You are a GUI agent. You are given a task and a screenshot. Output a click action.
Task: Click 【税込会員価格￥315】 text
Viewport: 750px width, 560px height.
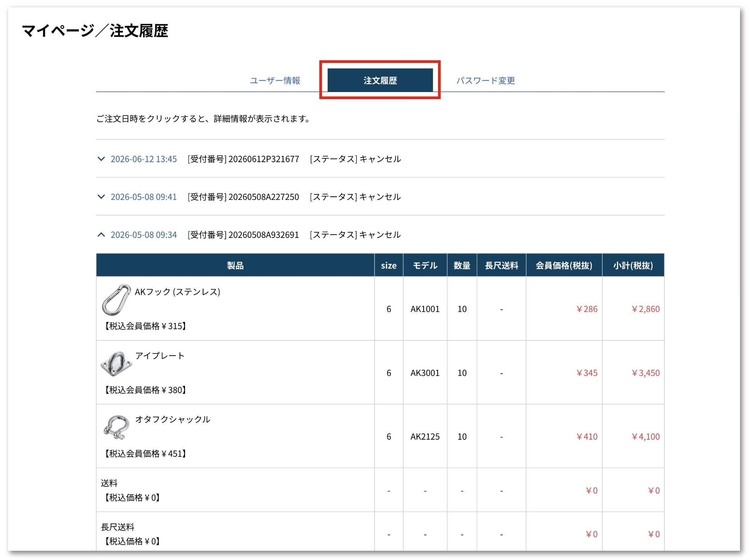145,326
